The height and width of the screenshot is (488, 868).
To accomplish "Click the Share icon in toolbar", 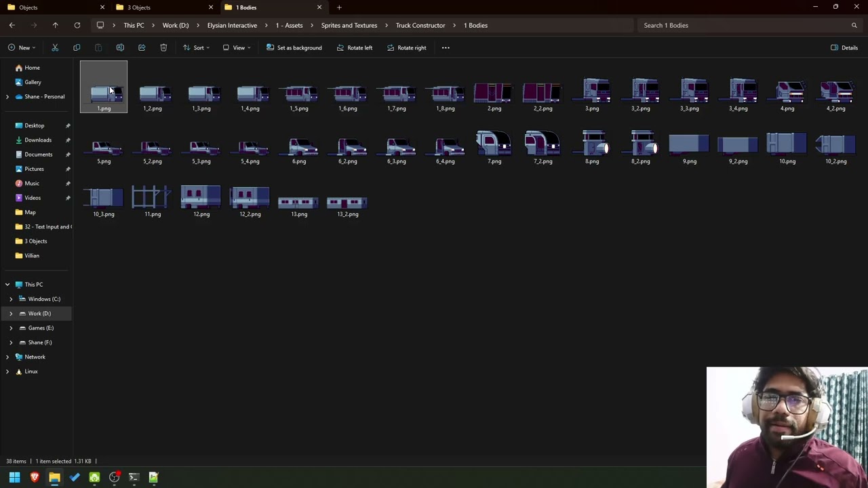I will pos(142,47).
